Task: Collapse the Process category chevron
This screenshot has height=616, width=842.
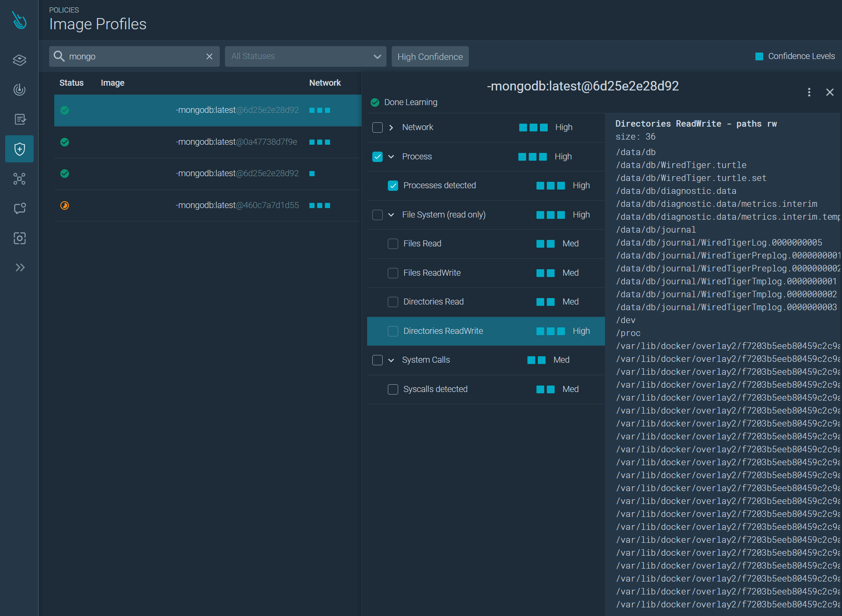Action: (391, 157)
